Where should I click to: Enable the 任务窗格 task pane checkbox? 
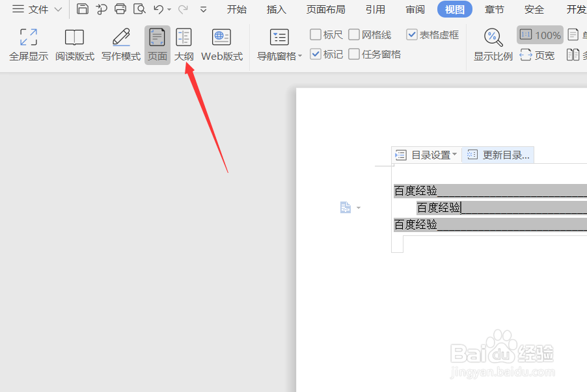coord(354,54)
